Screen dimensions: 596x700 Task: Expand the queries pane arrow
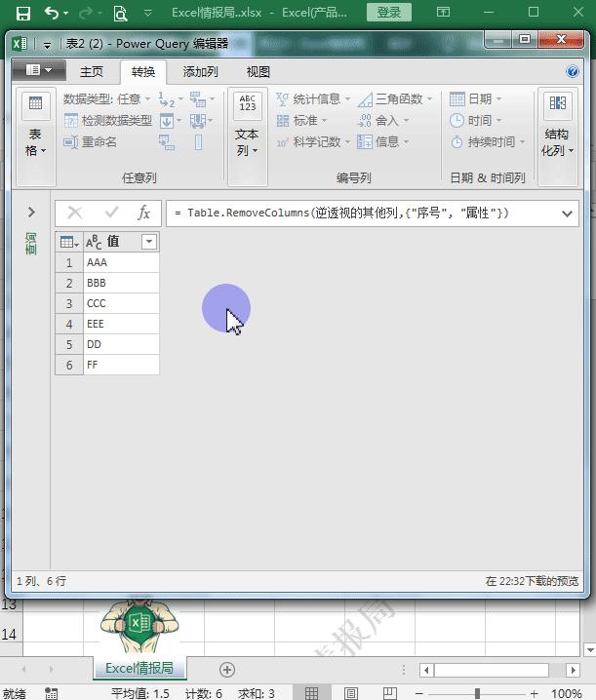[x=31, y=213]
